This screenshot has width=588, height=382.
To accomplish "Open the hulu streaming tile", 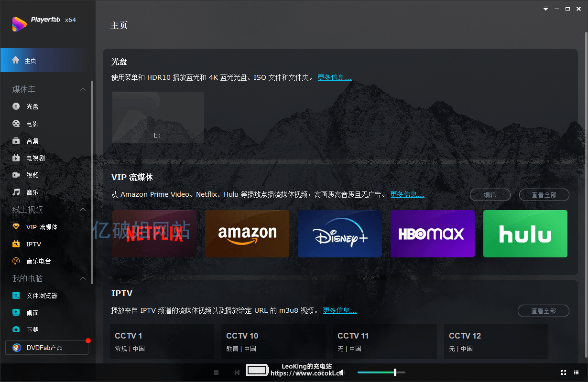I will pos(525,234).
